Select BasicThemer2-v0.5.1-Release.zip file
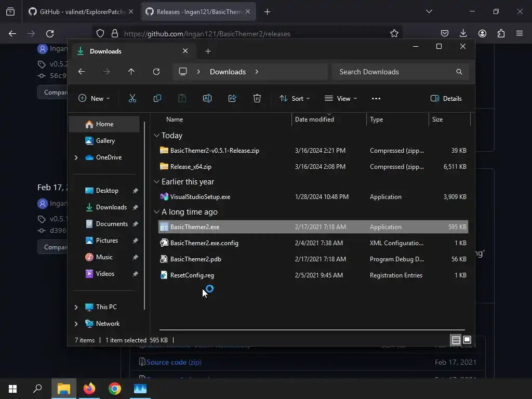Viewport: 532px width, 399px height. click(313, 150)
